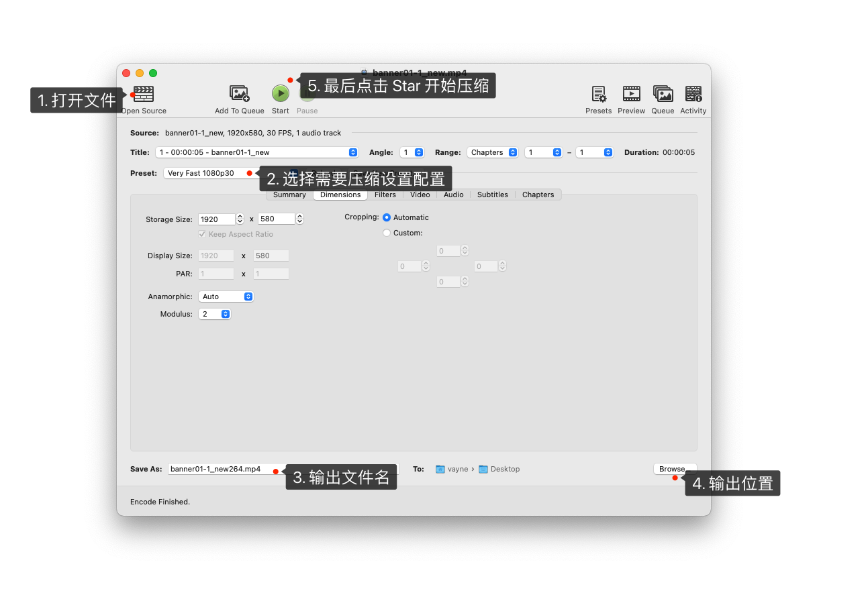Open the Presets panel icon
This screenshot has width=868, height=601.
598,94
